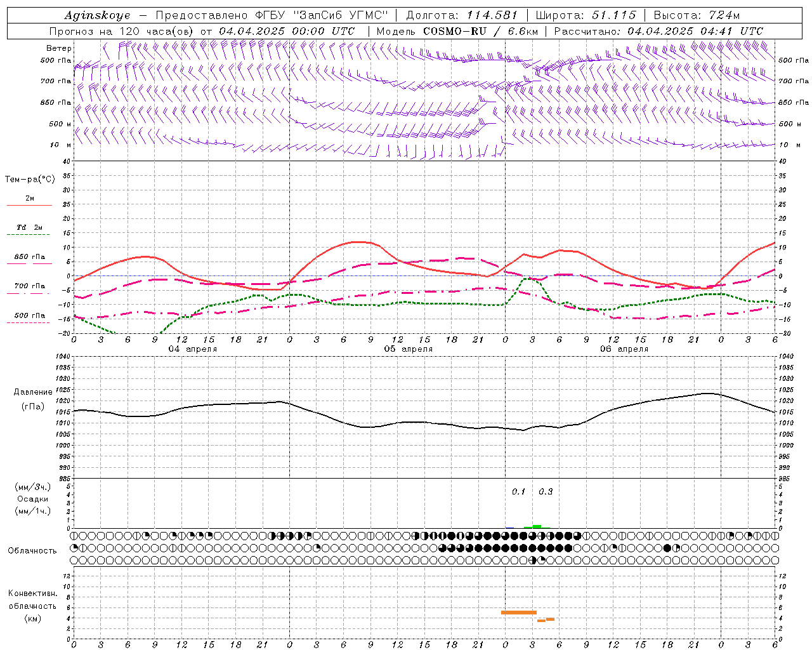Click the Ветер wind panel label
The image size is (812, 650).
59,48
